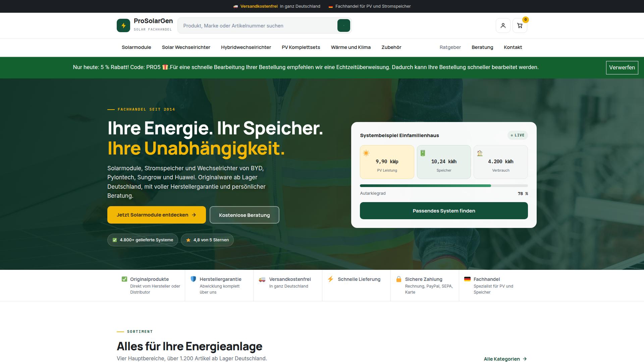
Task: Select the 9,90 kWp PV Leistung card
Action: click(x=387, y=162)
